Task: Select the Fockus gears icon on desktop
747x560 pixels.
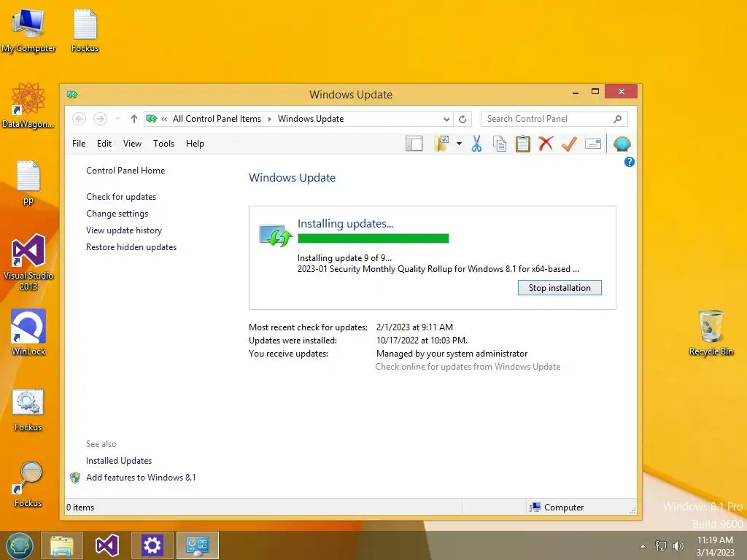Action: [x=28, y=410]
